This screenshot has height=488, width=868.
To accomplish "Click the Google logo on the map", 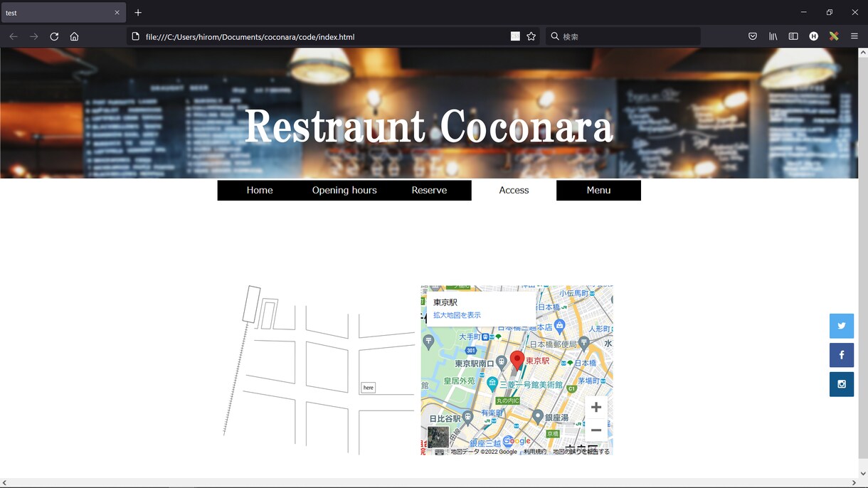I will click(x=517, y=441).
